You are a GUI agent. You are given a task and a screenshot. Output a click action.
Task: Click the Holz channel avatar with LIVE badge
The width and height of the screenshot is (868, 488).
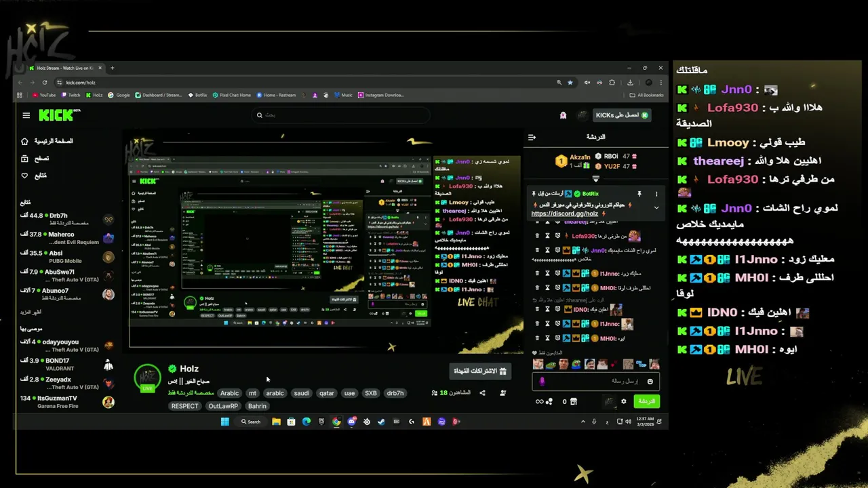coord(147,378)
